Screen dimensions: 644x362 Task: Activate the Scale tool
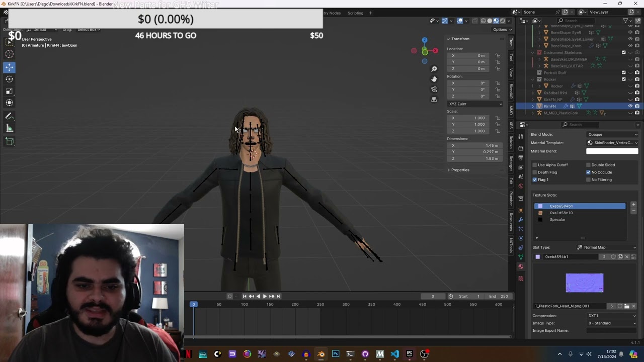coord(10,91)
